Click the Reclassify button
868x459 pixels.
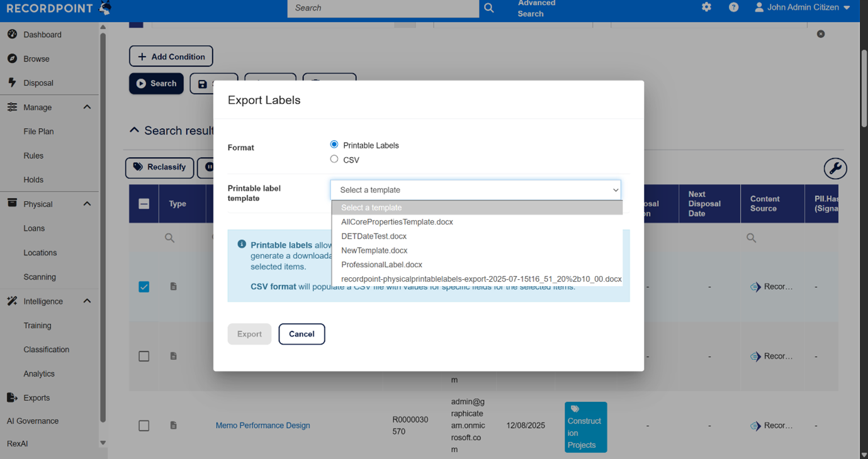click(x=159, y=167)
